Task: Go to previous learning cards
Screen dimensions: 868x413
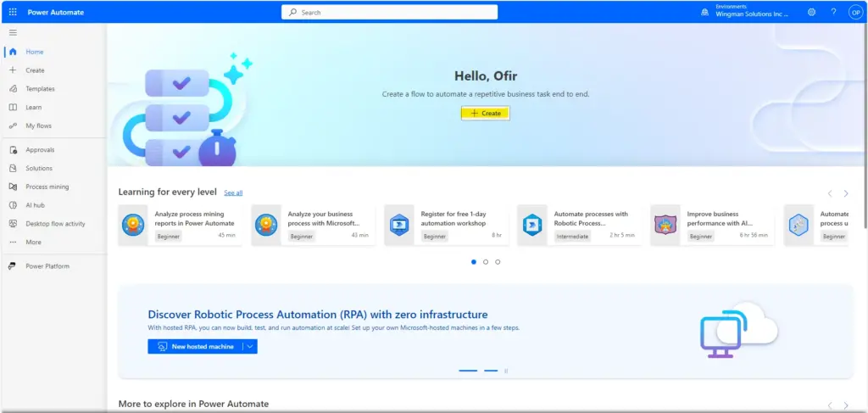Action: click(830, 193)
